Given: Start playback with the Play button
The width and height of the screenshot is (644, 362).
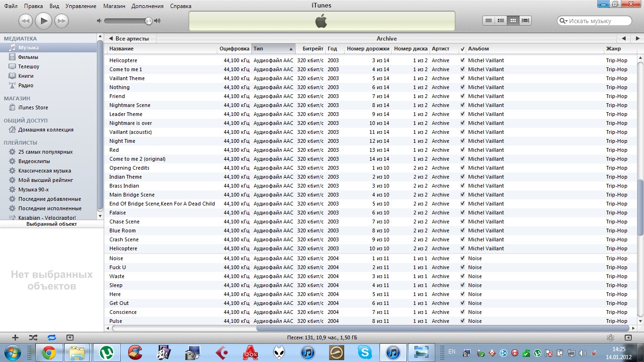Looking at the screenshot, I should click(x=43, y=20).
